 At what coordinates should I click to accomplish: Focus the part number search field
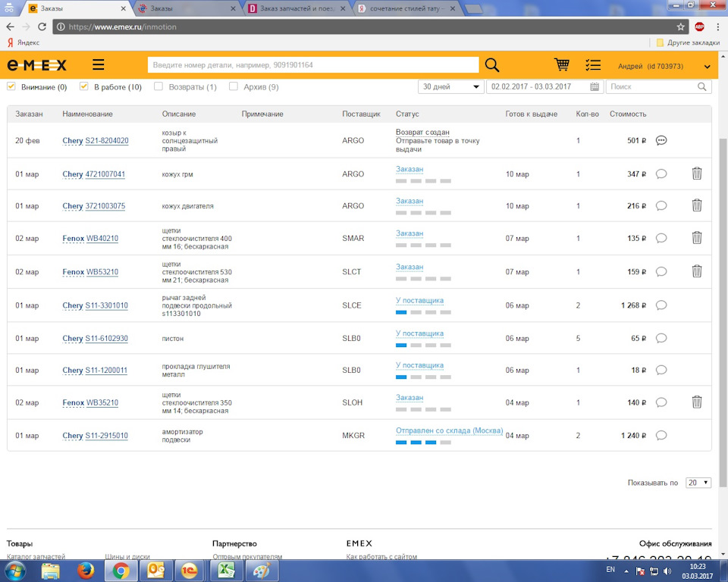(x=313, y=65)
